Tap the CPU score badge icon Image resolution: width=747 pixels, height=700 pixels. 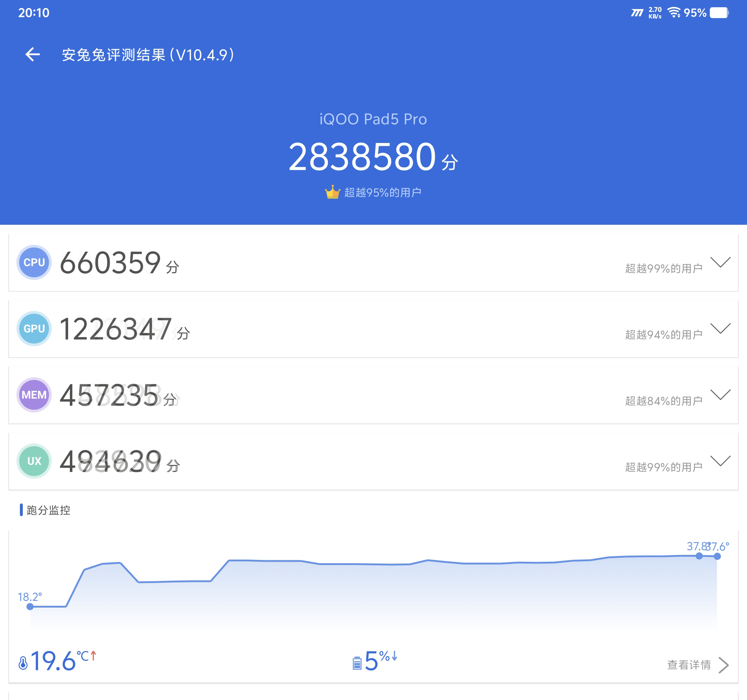coord(34,262)
